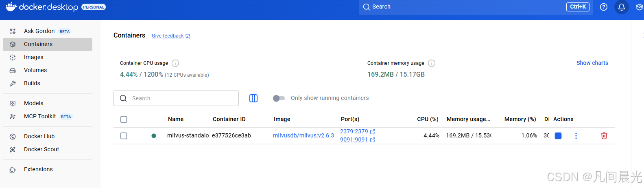
Task: Click Show charts
Action: 592,63
